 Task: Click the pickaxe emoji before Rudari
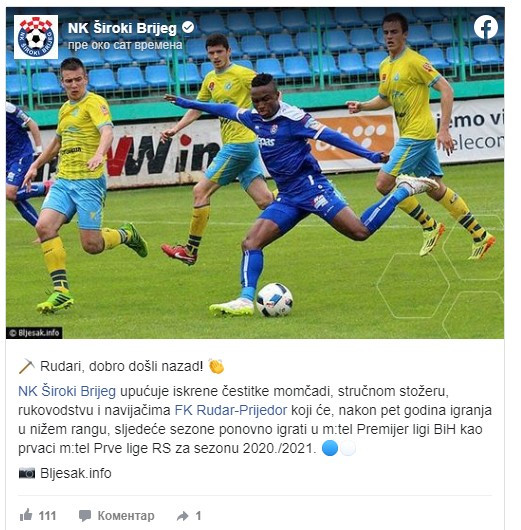[x=27, y=366]
